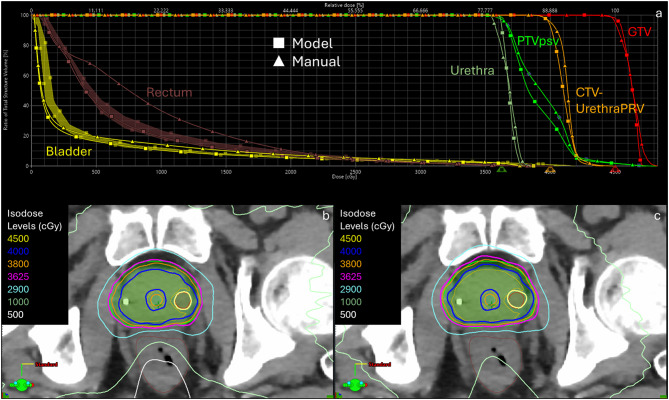The height and width of the screenshot is (400, 669).
Task: Click the 'Isodose Levels (cGy)' heading in panel c
Action: (x=367, y=220)
